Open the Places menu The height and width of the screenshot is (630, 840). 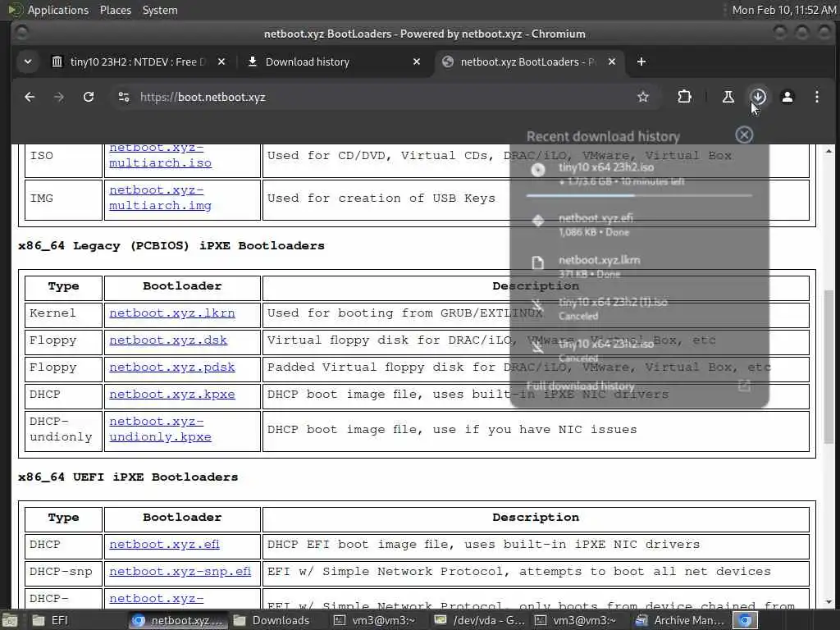pyautogui.click(x=115, y=10)
